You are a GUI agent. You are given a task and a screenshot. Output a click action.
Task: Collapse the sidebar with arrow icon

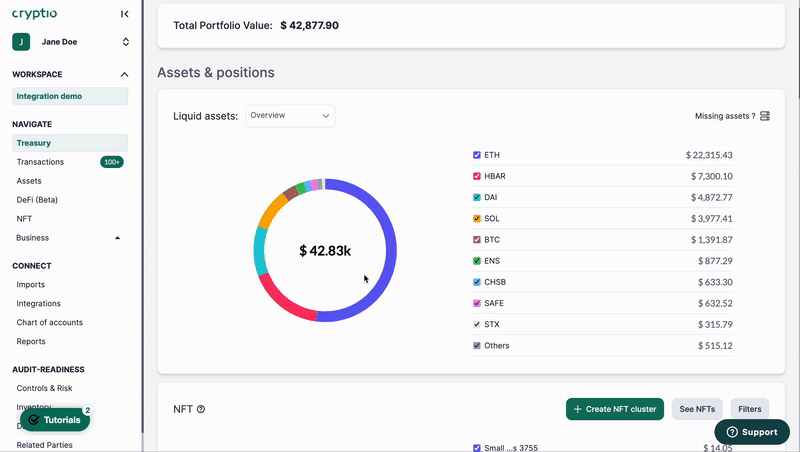(x=124, y=14)
